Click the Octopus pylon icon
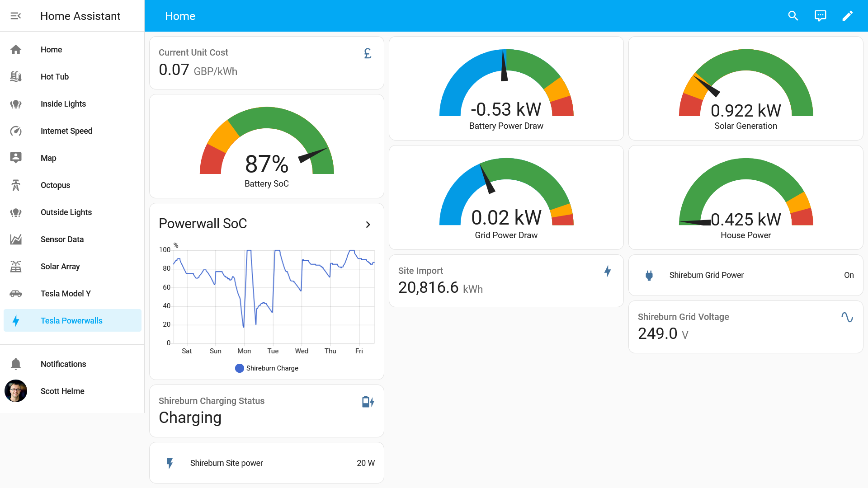Screen dimensions: 868x488 coord(16,185)
